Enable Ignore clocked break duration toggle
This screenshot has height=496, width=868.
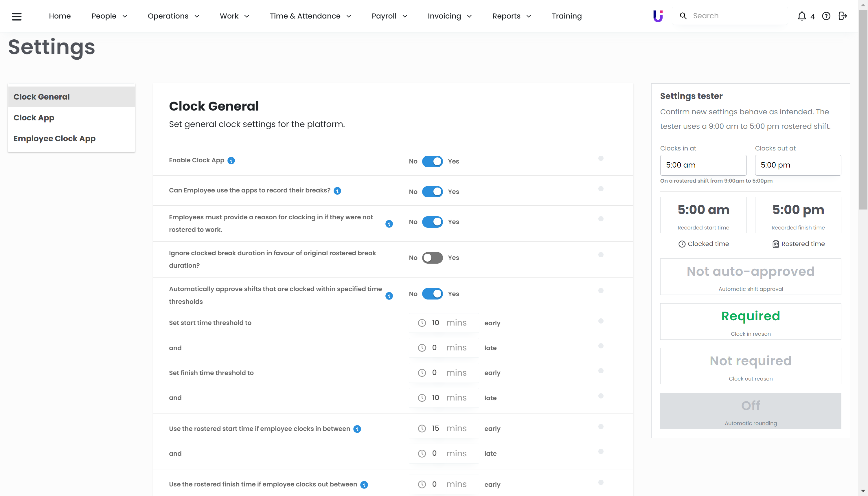[x=432, y=258]
